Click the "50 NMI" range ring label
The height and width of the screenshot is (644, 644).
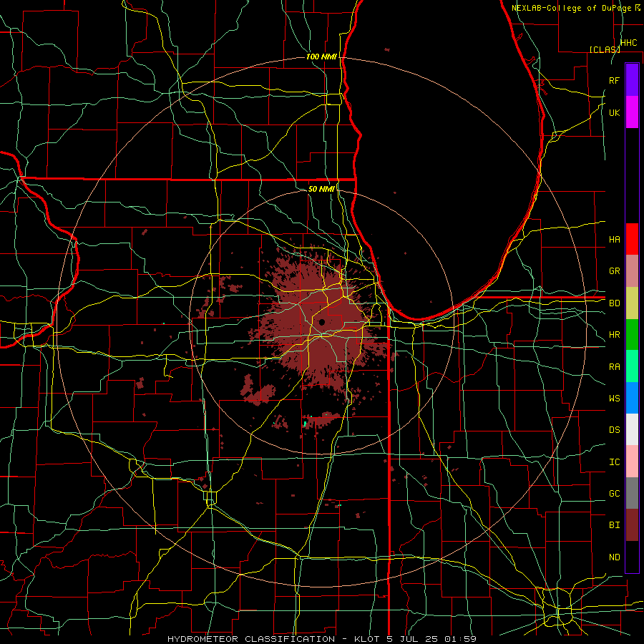click(321, 189)
